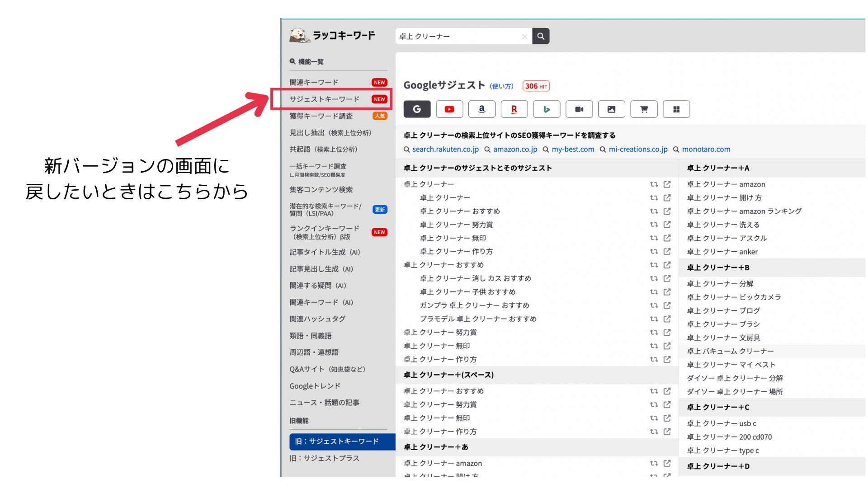Re-search icon for ガンプラ 卓上 クリーナー おすすめ
The width and height of the screenshot is (868, 488).
click(x=654, y=305)
